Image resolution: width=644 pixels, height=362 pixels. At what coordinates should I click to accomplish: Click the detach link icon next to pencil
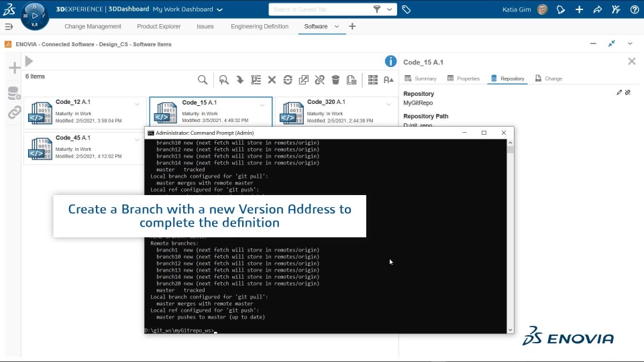click(628, 93)
